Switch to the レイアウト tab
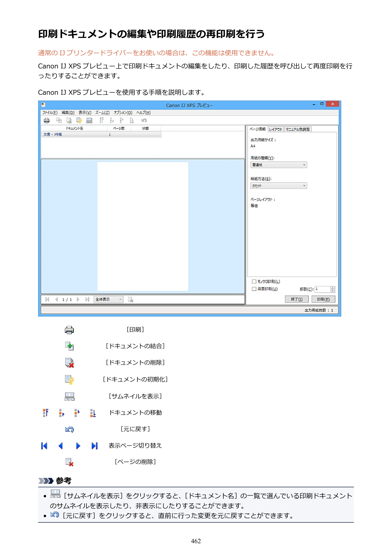 [276, 129]
